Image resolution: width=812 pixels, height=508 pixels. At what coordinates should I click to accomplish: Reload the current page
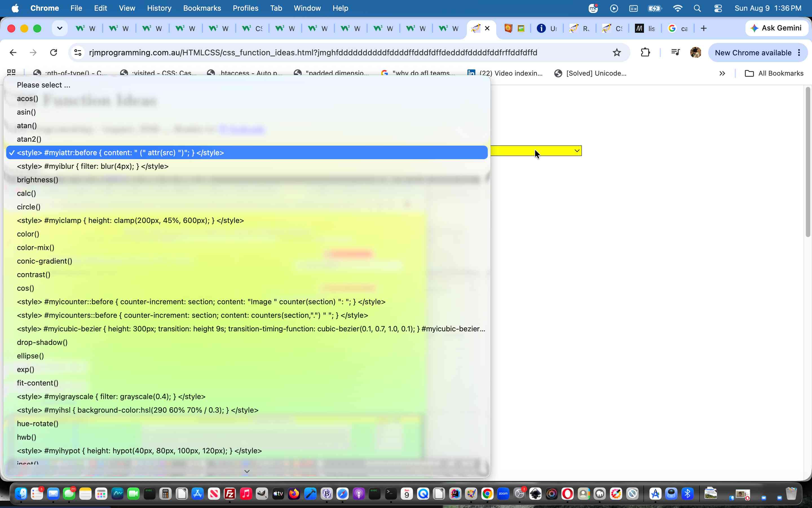(54, 52)
